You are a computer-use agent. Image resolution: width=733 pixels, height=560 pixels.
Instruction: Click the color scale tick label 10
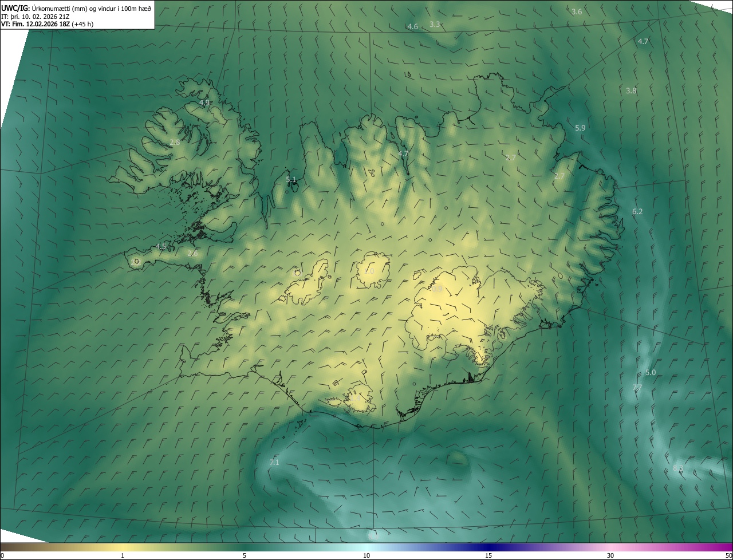point(366,555)
